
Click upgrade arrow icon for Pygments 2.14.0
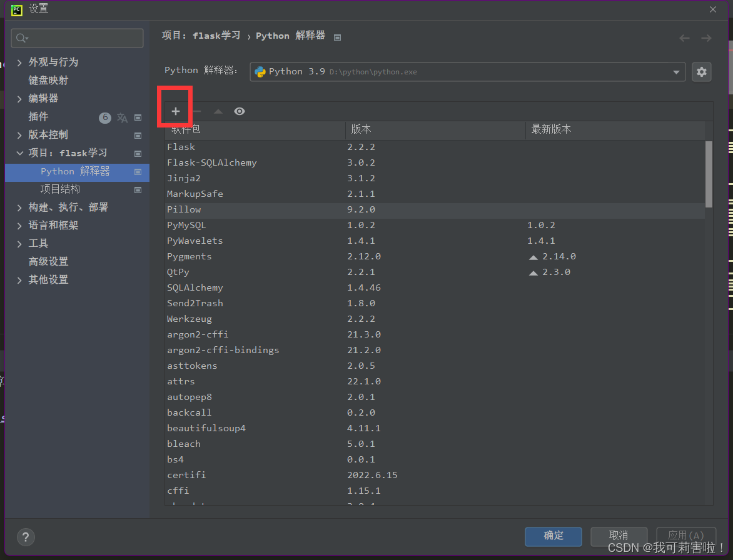(x=533, y=257)
